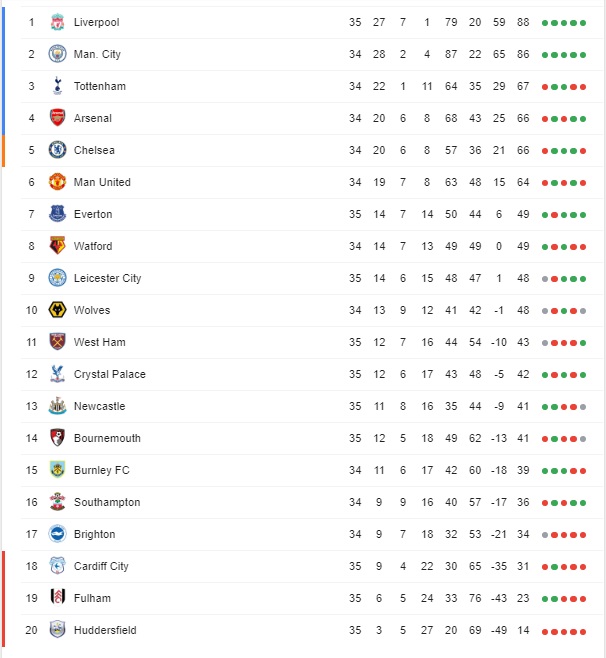The image size is (606, 658).
Task: Click Wolves' last grey form dot
Action: [x=583, y=311]
